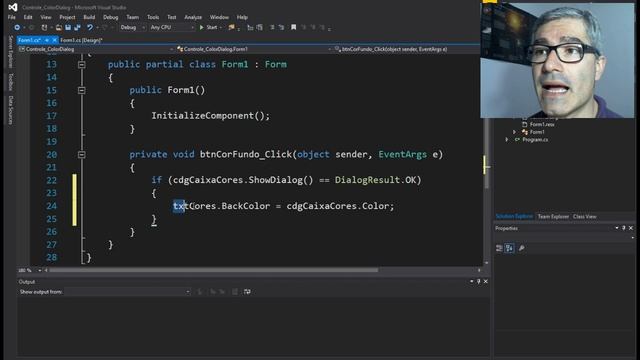Switch to the Solution Explorer tab
Viewport: 640px width, 360px height.
[514, 216]
